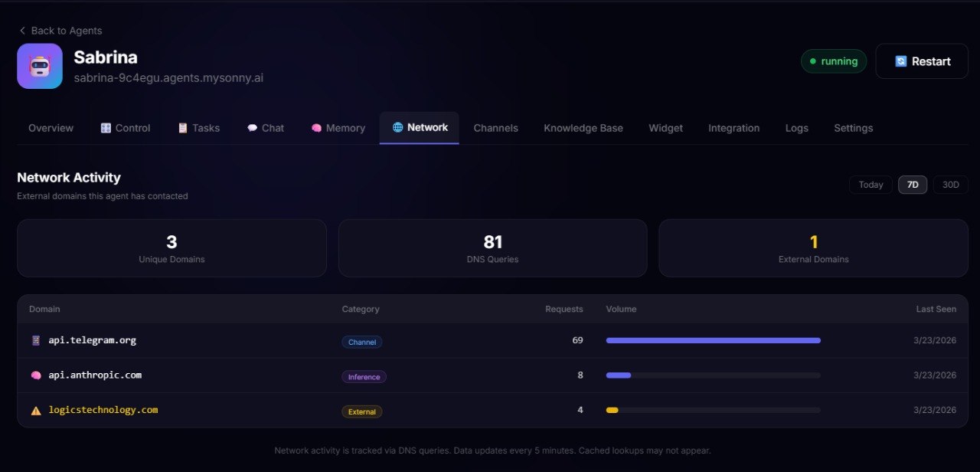Screen dimensions: 980x472
Task: Click the Restart button
Action: [922, 61]
